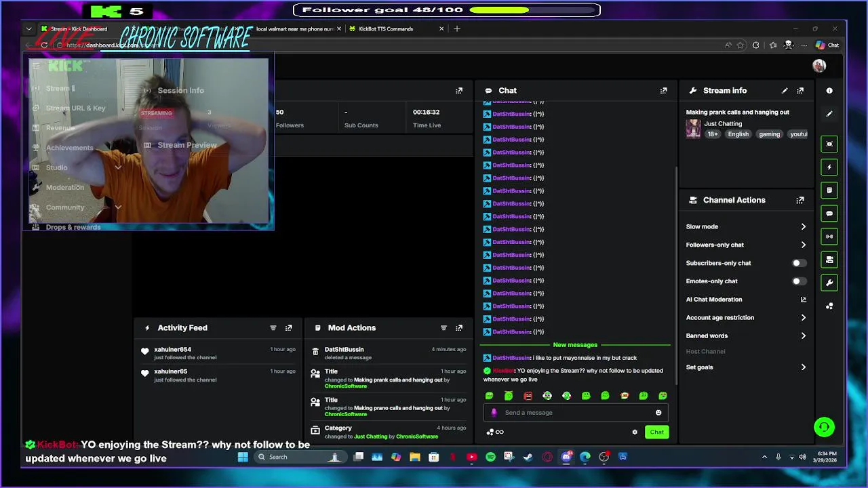Open Steam from the taskbar
This screenshot has width=868, height=488.
[528, 457]
